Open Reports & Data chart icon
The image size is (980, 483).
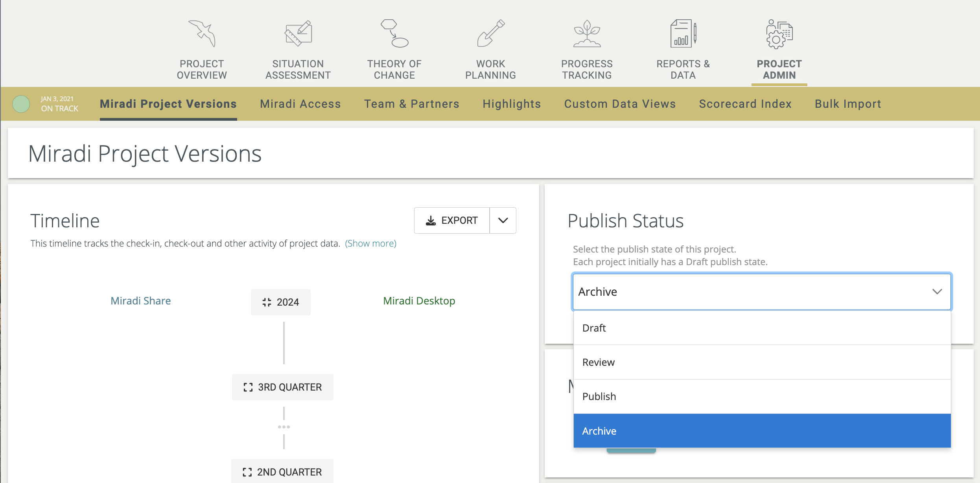click(683, 34)
